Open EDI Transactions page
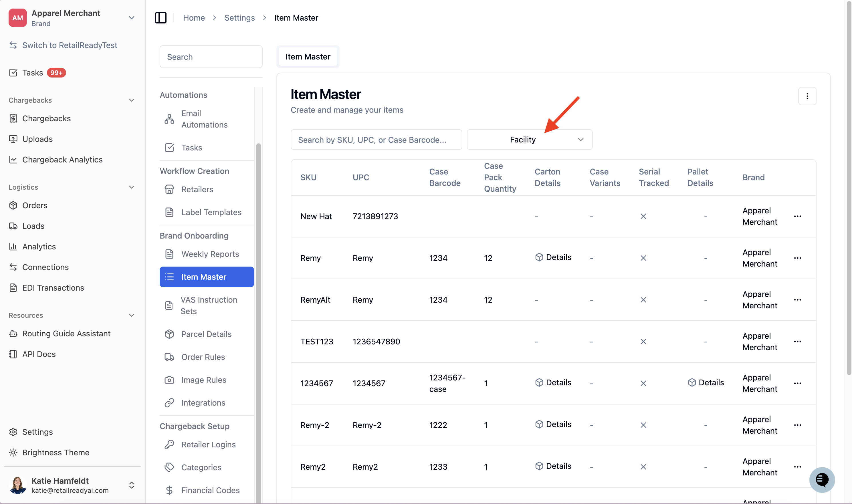Image resolution: width=852 pixels, height=504 pixels. click(x=47, y=288)
